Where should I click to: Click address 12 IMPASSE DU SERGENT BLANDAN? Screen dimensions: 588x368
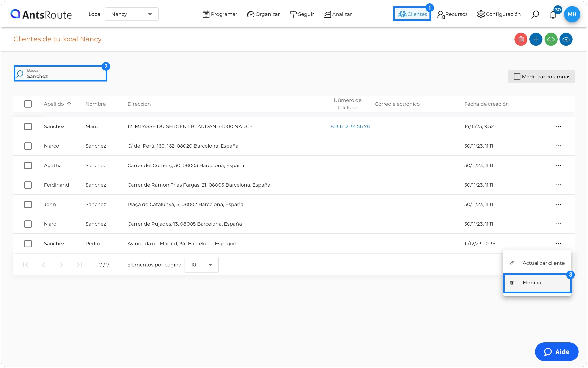[x=190, y=126]
